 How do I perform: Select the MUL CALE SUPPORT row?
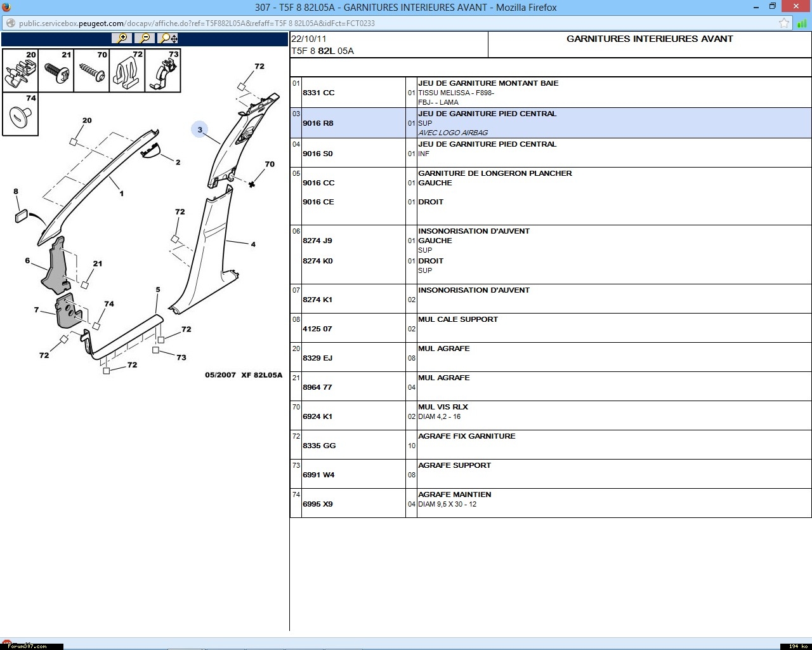[458, 319]
